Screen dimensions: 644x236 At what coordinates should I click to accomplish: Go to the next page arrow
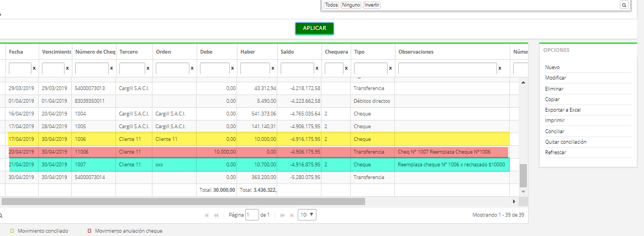point(281,215)
